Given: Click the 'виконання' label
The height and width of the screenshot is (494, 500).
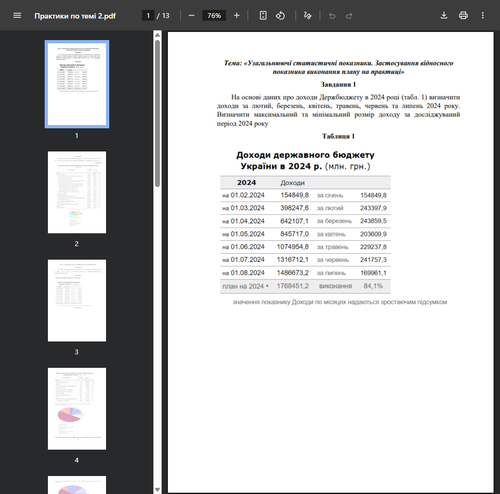Looking at the screenshot, I should click(335, 286).
